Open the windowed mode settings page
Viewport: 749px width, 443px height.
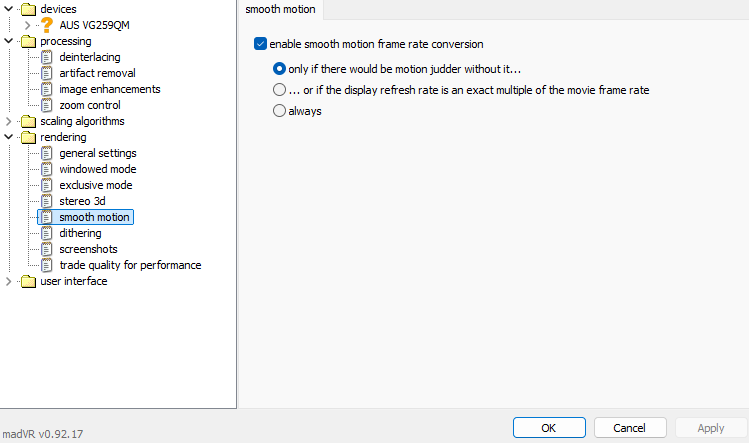click(x=97, y=169)
